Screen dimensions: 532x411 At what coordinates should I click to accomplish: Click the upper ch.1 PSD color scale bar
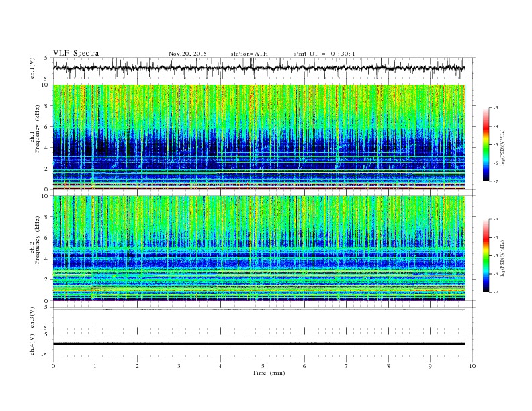point(486,144)
